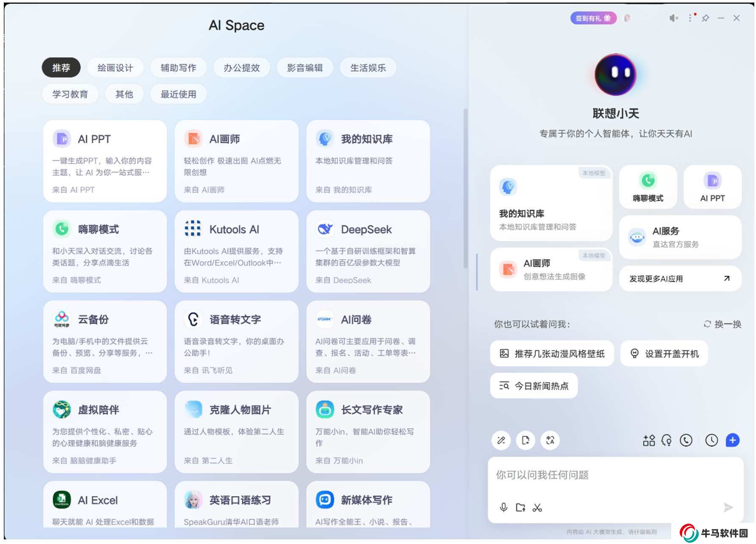Click the scissors screenshot icon
The image size is (756, 544).
(x=537, y=507)
